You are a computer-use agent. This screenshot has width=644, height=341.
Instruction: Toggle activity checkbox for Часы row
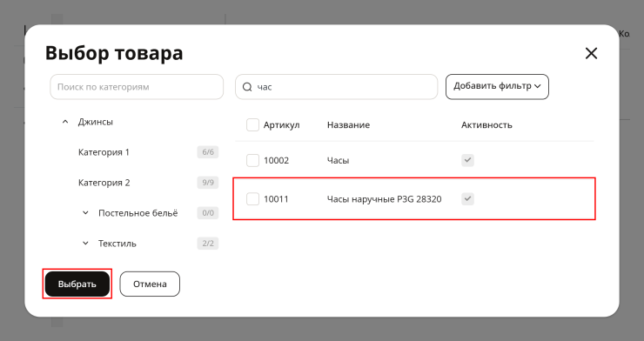tap(467, 160)
